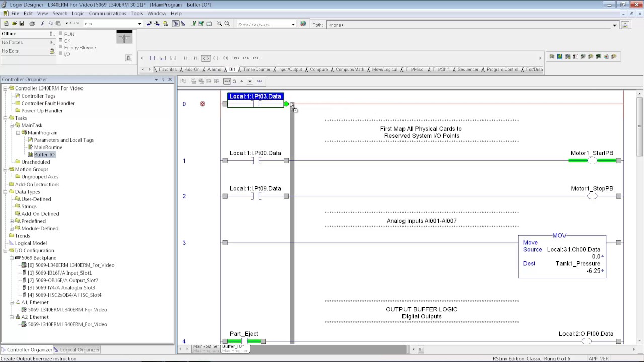The height and width of the screenshot is (362, 644).
Task: Click the RUN status indicator box
Action: pos(61,34)
